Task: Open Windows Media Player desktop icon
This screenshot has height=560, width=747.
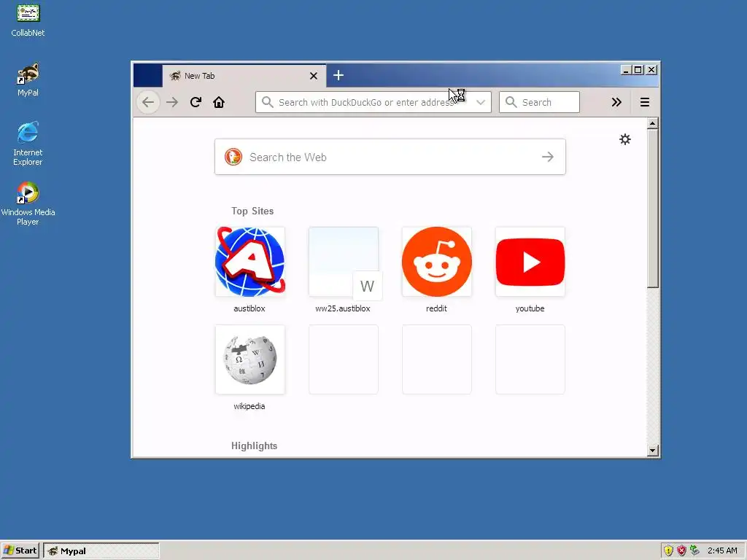Action: 28,203
